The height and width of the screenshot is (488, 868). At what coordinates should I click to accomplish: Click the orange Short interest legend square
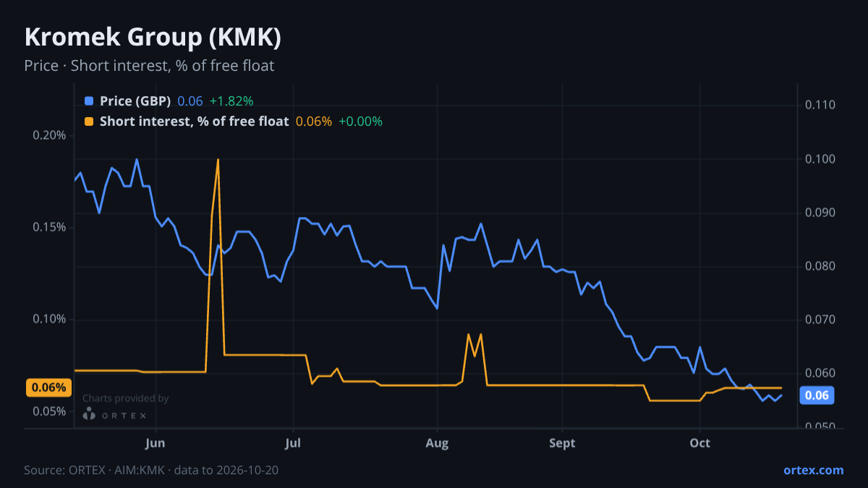tap(89, 121)
